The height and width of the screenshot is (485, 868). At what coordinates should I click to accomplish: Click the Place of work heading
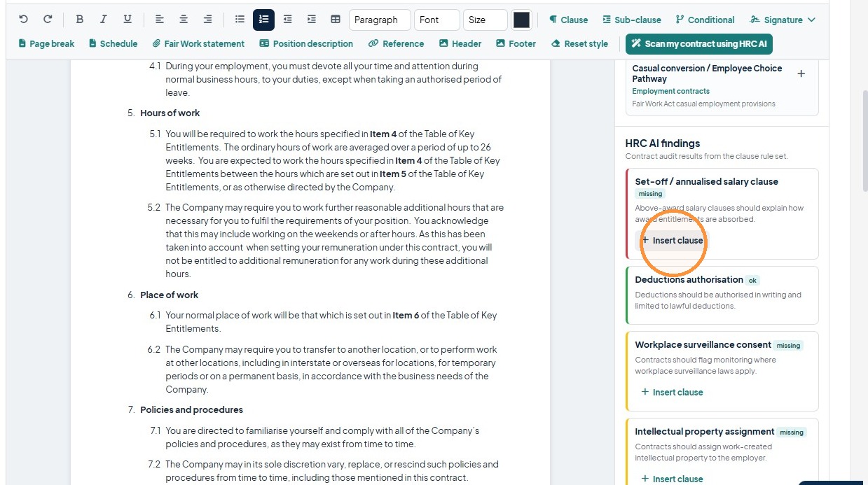click(x=170, y=295)
